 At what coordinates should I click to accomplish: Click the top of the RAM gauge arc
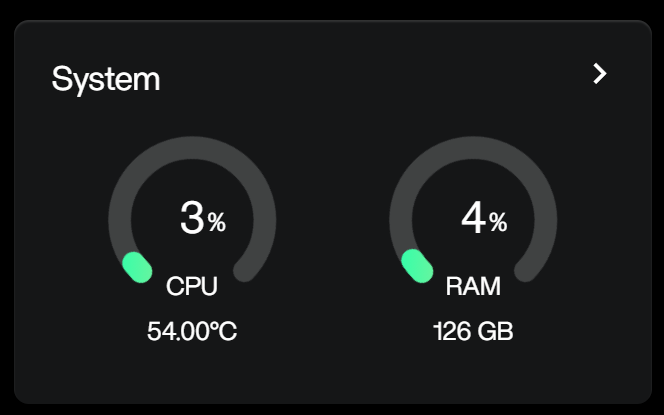(473, 145)
